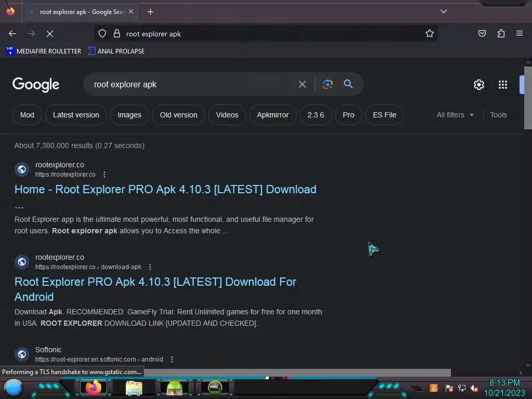
Task: Click the Action Center flag icon
Action: (449, 388)
